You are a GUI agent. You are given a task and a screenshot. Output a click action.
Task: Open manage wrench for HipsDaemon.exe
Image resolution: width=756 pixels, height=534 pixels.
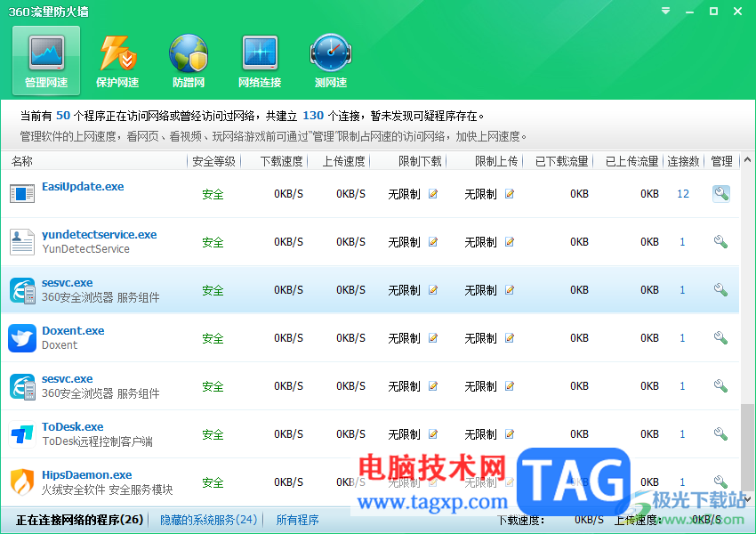pyautogui.click(x=720, y=481)
